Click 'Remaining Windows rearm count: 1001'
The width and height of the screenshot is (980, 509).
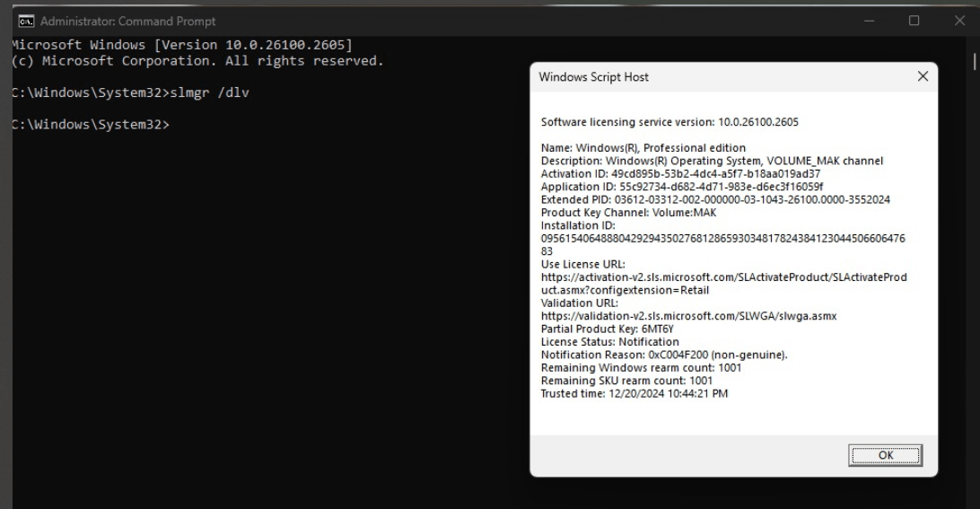coord(642,368)
